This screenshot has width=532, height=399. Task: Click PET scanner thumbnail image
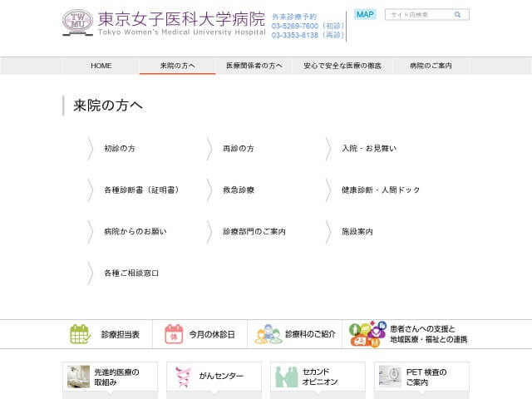pos(390,377)
